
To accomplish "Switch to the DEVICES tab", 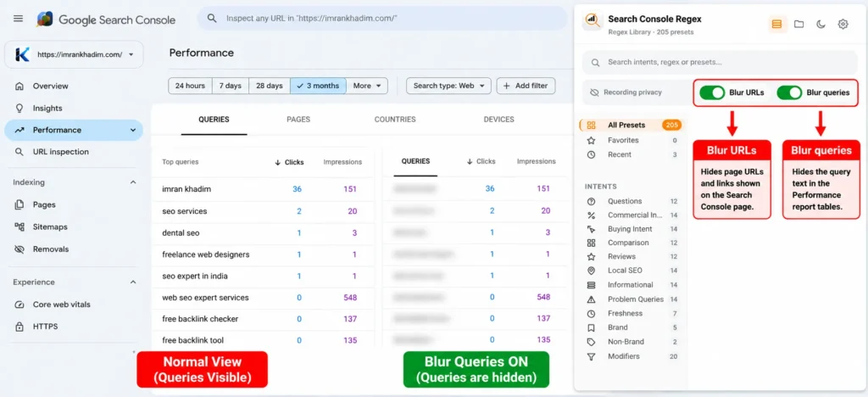I will 498,120.
